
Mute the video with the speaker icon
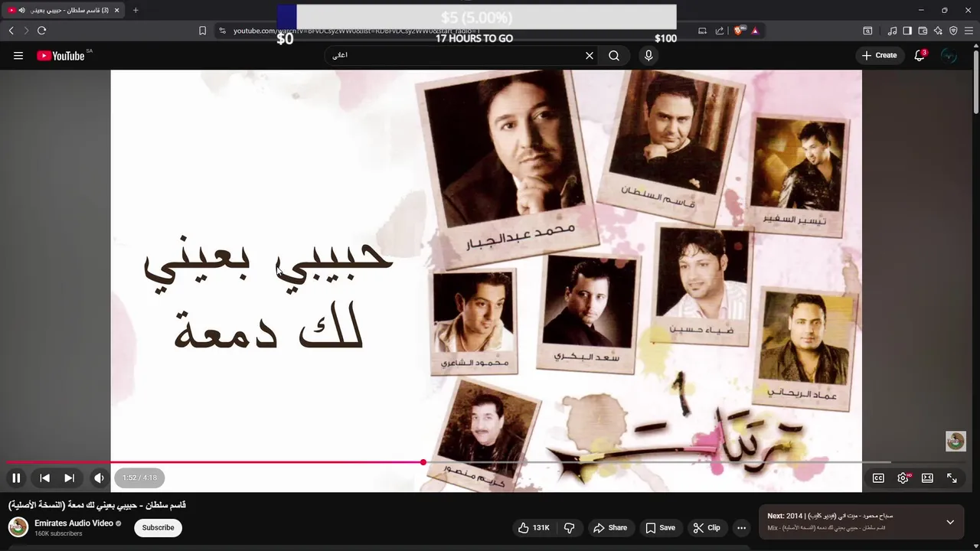pos(100,478)
